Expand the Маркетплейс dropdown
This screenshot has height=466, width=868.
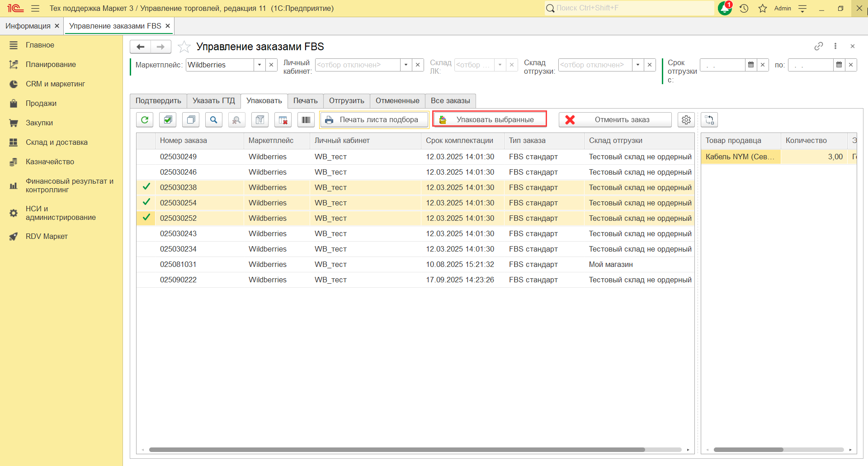[259, 65]
